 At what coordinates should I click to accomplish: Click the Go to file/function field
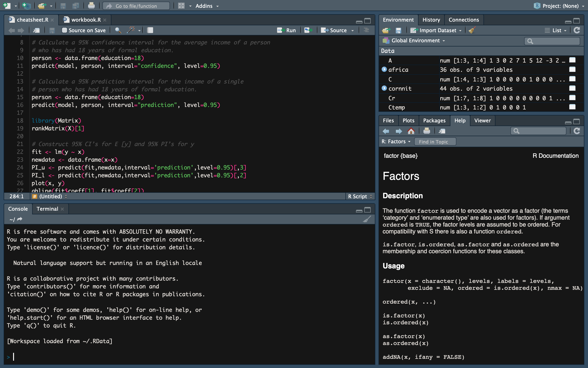point(136,6)
